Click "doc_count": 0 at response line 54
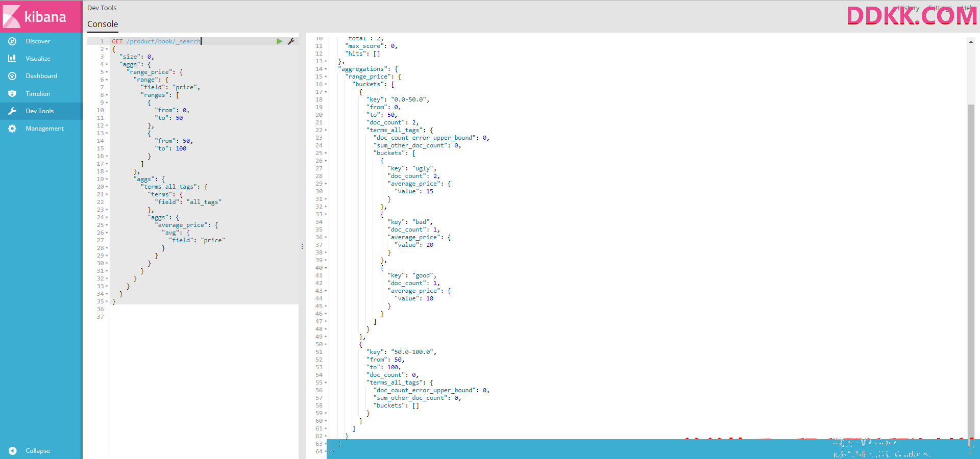The image size is (980, 459). click(393, 375)
